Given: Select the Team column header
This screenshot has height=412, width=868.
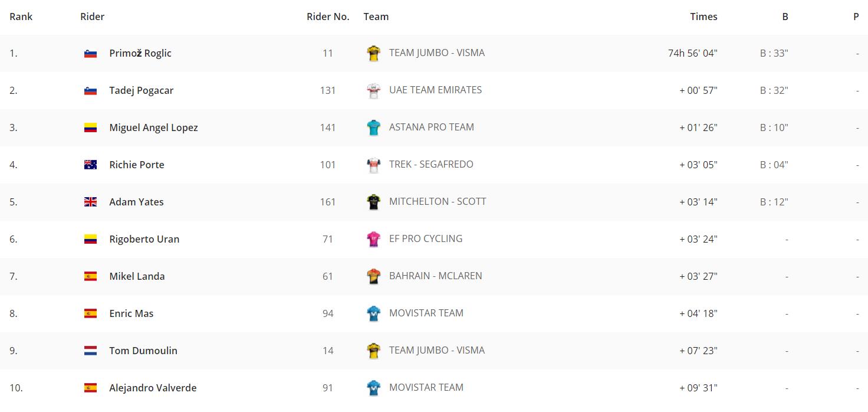Looking at the screenshot, I should [x=376, y=17].
